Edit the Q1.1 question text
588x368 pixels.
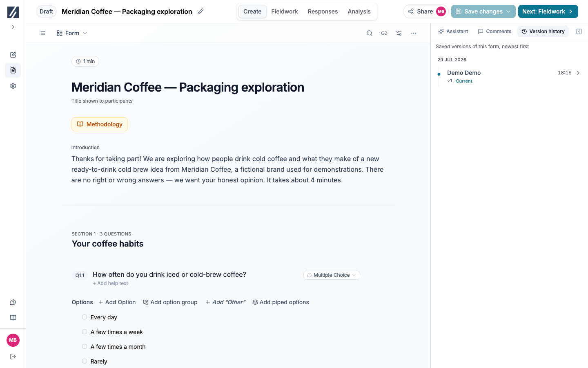[x=169, y=274]
